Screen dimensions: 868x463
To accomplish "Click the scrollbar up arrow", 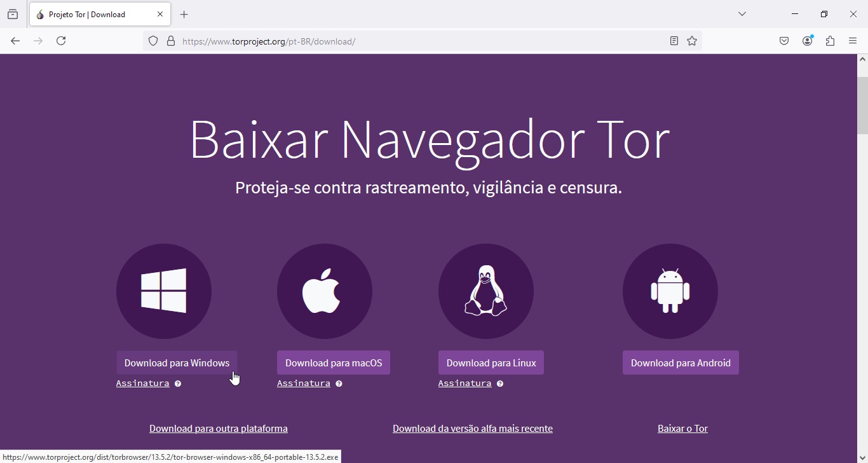I will click(862, 59).
